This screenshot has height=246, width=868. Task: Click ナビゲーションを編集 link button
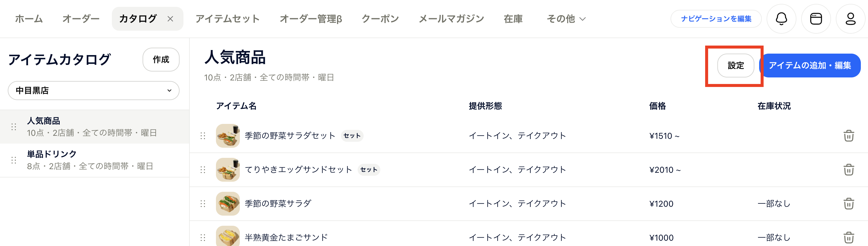[716, 19]
